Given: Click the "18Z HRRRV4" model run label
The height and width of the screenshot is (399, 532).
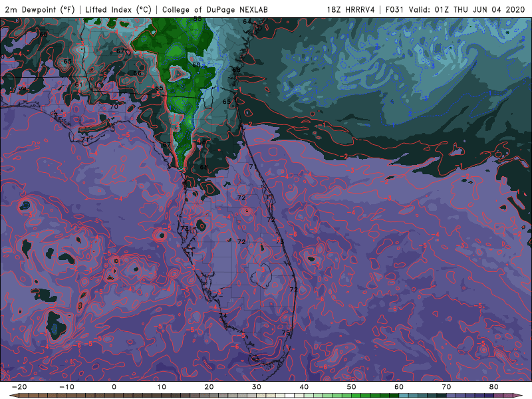Looking at the screenshot, I should (x=351, y=9).
